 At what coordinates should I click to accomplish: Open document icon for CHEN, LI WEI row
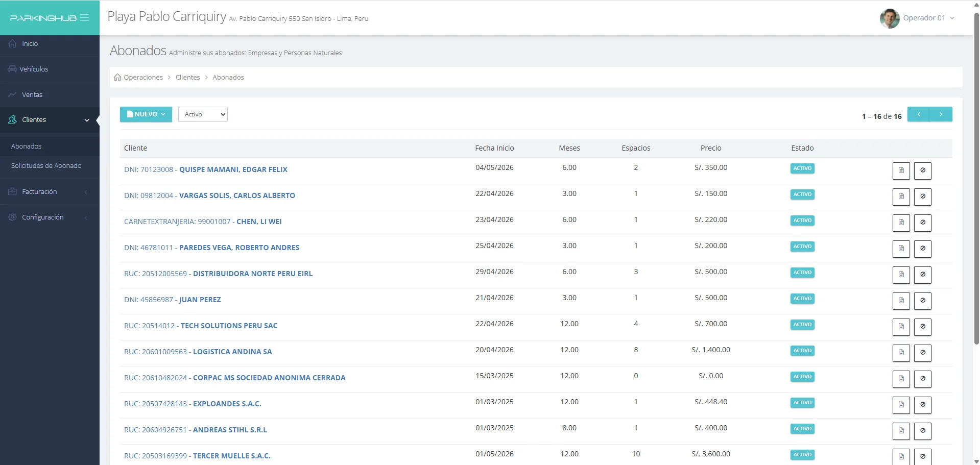coord(901,223)
